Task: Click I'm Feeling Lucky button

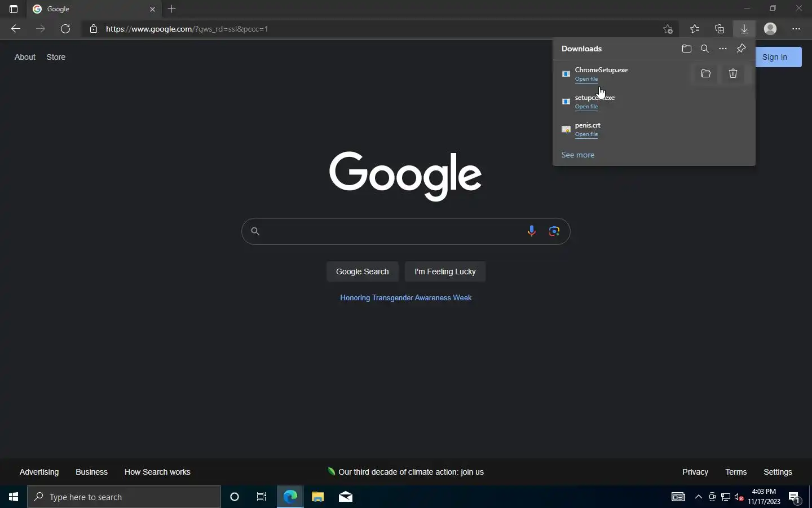Action: point(445,271)
